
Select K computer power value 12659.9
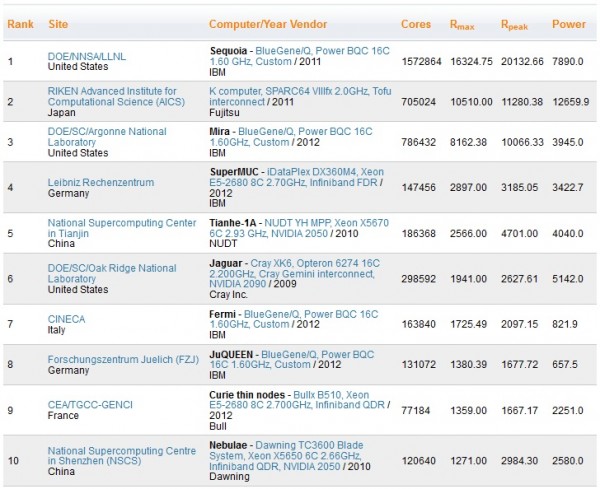pyautogui.click(x=571, y=102)
